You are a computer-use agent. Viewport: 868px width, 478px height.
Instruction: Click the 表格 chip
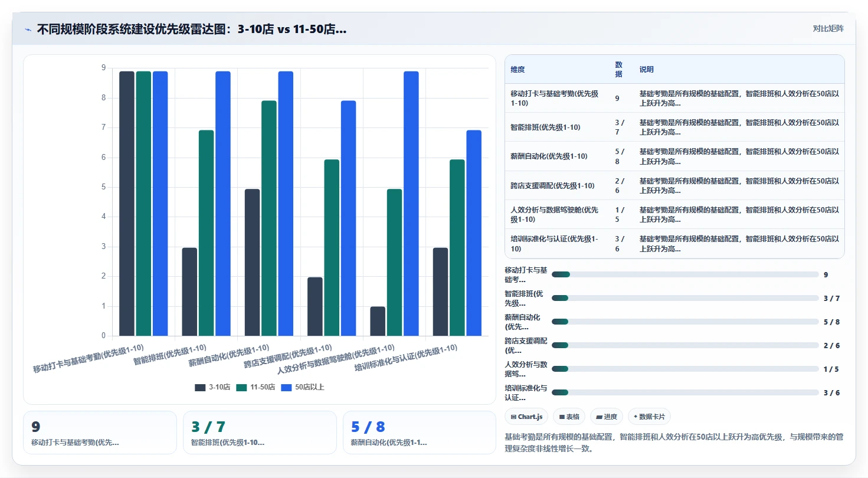[x=569, y=417]
